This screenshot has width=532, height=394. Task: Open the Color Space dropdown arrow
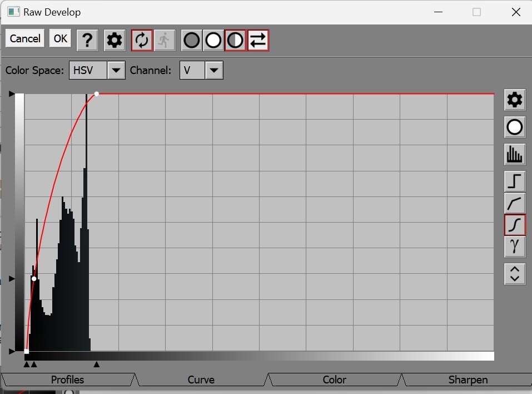click(x=116, y=70)
